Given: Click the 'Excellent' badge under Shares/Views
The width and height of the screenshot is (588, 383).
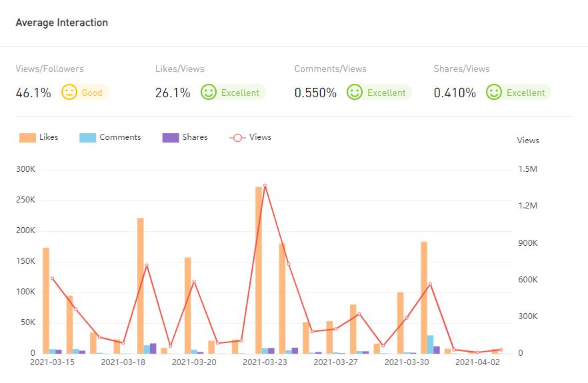Looking at the screenshot, I should pos(525,93).
